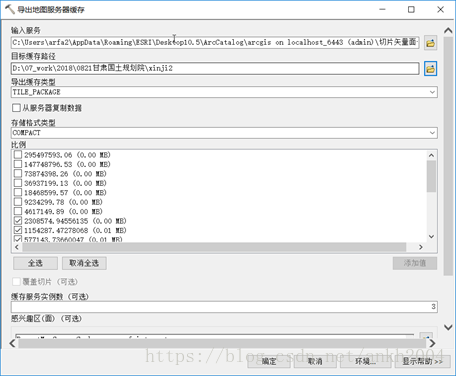
Task: Click scale list scroll left arrow
Action: click(x=17, y=247)
